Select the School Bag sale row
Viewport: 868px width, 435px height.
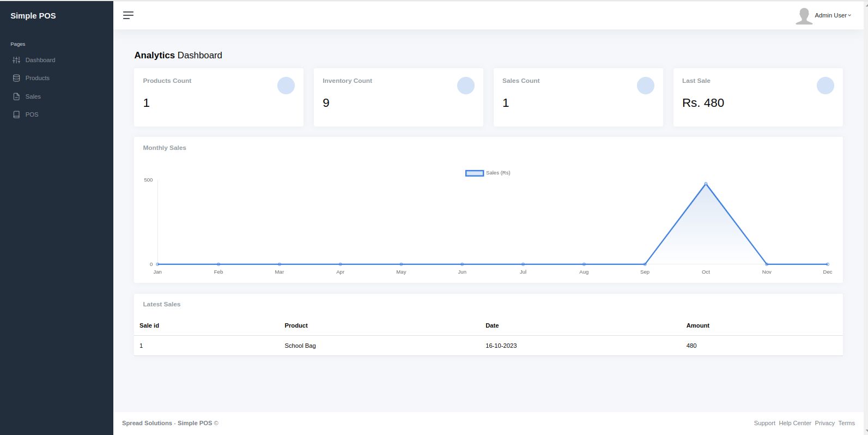(300, 346)
